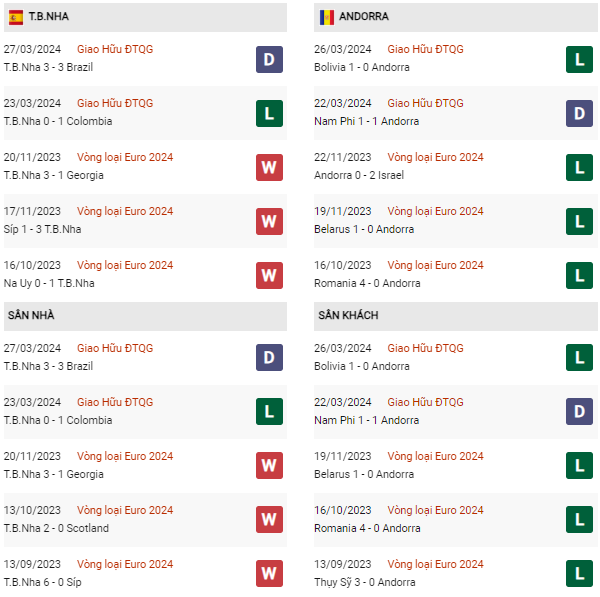Select W badge beside Na Uy 0-1 T.B.Nha

point(269,275)
